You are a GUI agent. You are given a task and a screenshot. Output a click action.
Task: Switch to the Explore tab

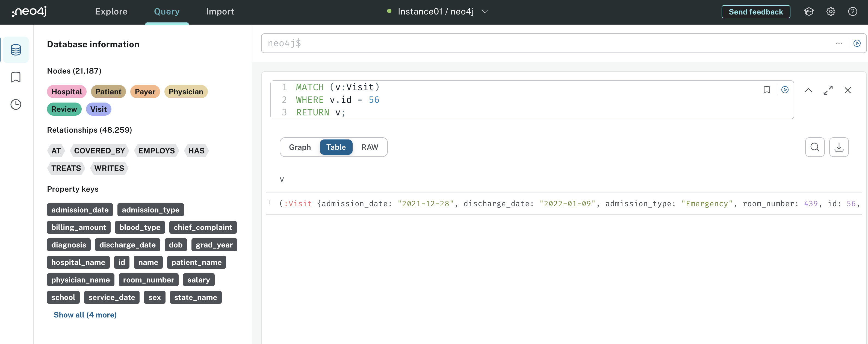111,11
